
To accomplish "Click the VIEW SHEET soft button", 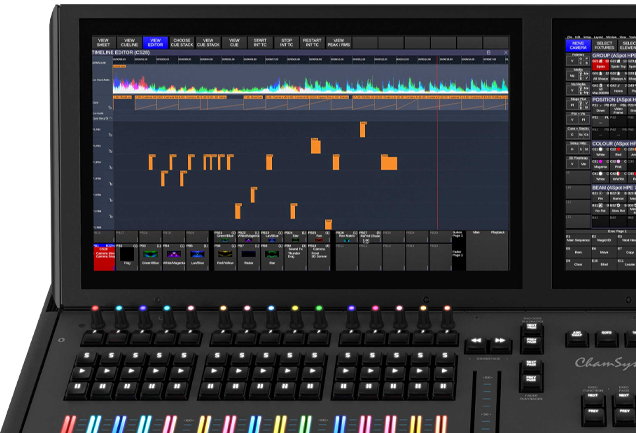I will tap(103, 43).
